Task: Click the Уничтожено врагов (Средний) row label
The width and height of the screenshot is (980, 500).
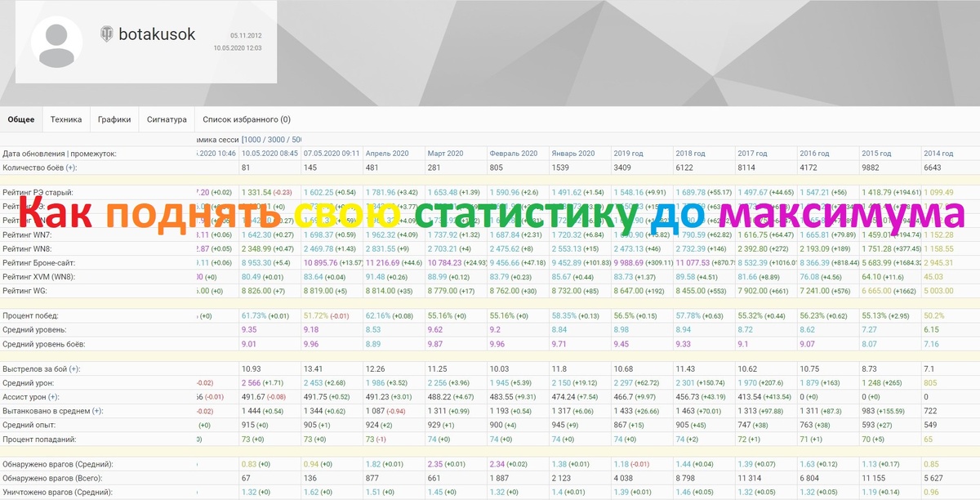Action: [57, 492]
